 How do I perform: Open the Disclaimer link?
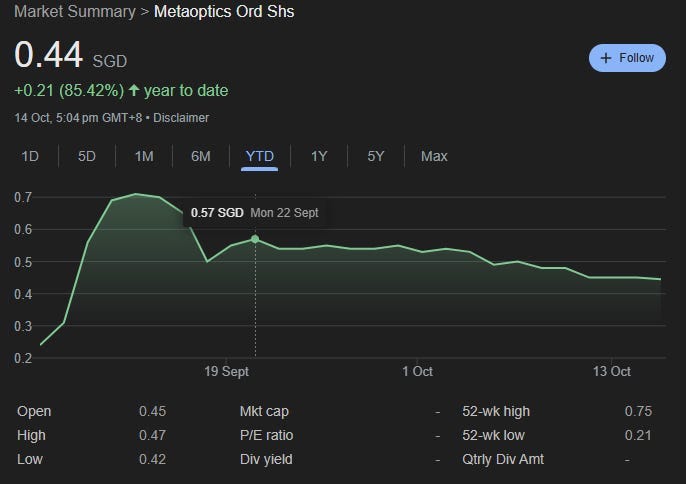(x=181, y=118)
